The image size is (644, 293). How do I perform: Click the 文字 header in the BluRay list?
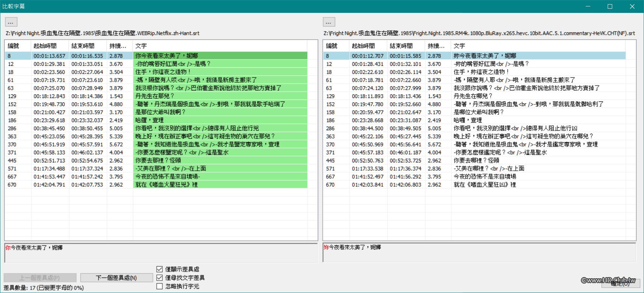pos(538,46)
